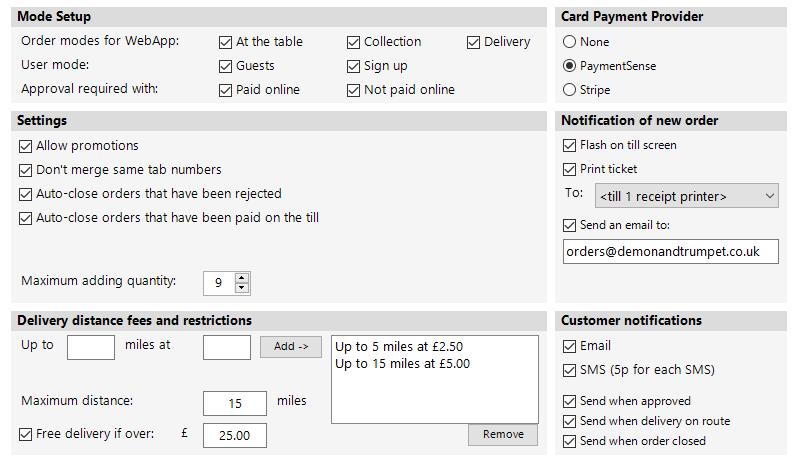Toggle Free delivery if over checkbox
This screenshot has height=466, width=798.
point(26,434)
